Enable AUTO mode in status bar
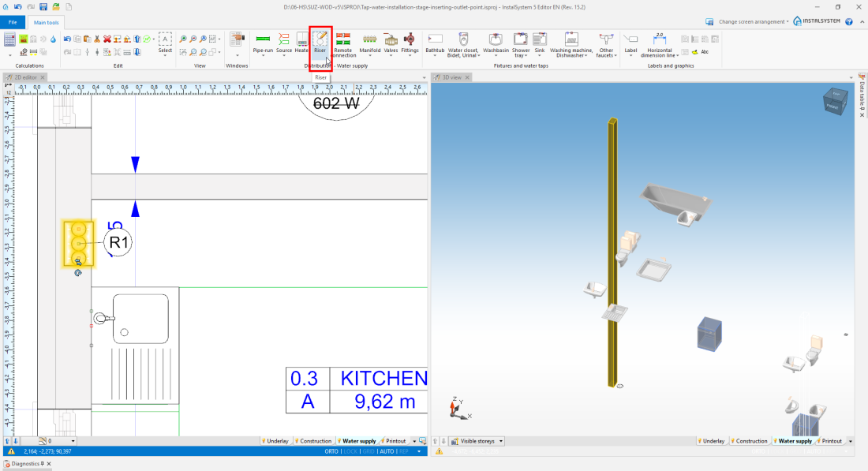868x471 pixels. [387, 451]
